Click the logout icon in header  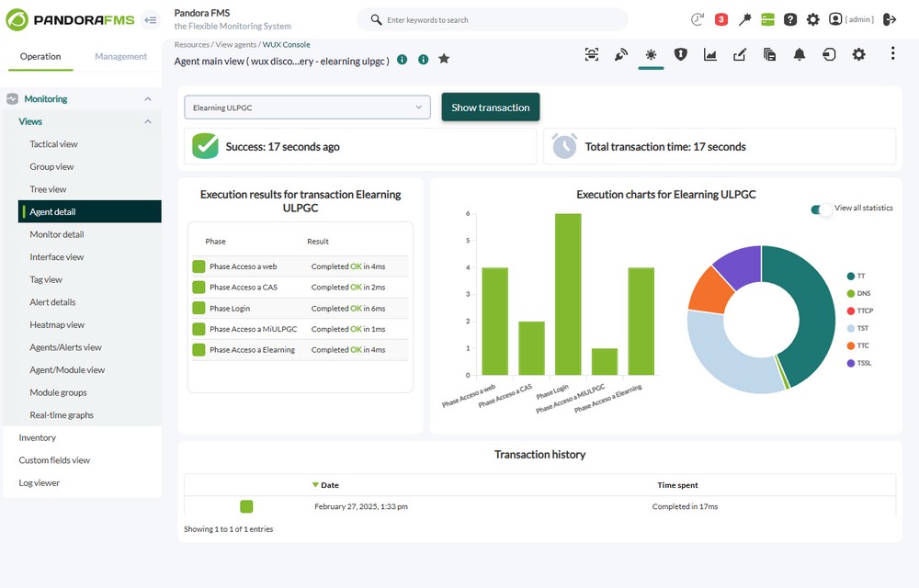(x=889, y=19)
